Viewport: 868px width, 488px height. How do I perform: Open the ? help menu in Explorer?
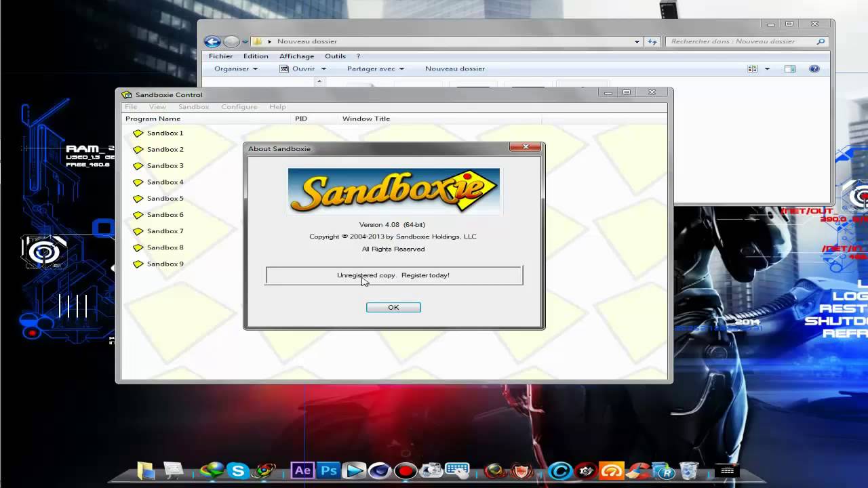pyautogui.click(x=358, y=56)
